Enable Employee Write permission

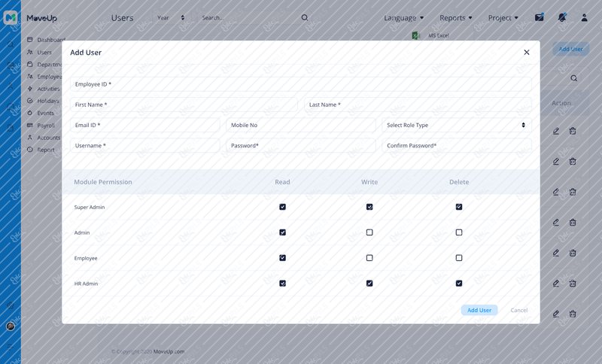click(369, 258)
